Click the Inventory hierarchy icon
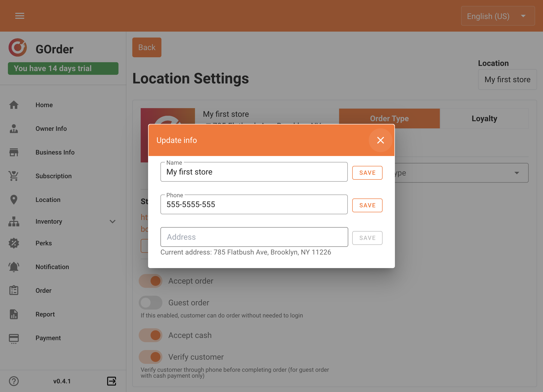 coord(14,221)
